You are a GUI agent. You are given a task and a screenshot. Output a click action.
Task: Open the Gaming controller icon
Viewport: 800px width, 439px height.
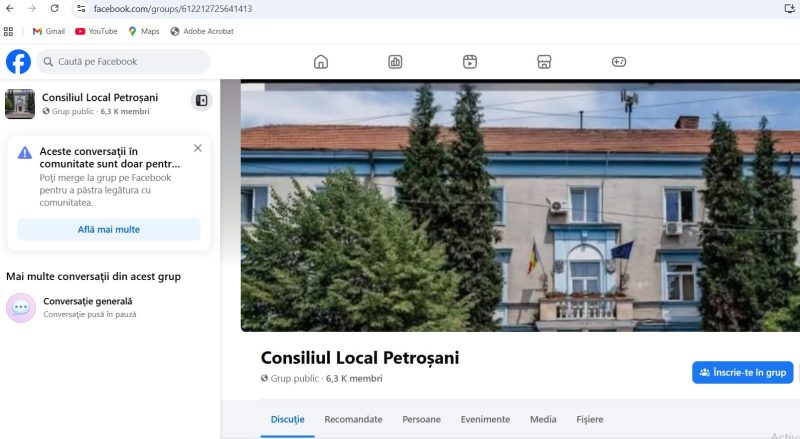click(x=619, y=62)
